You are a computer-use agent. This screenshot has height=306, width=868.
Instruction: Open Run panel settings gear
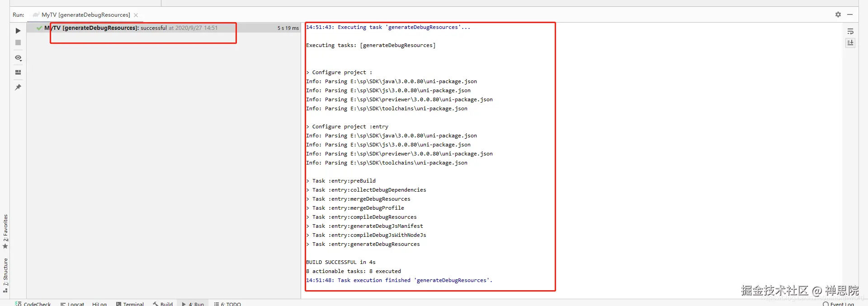pos(838,14)
